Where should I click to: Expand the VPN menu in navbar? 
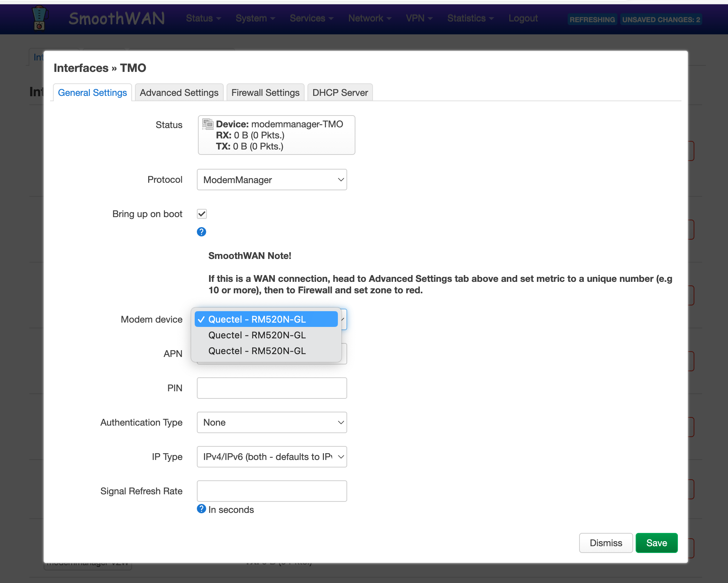coord(419,18)
